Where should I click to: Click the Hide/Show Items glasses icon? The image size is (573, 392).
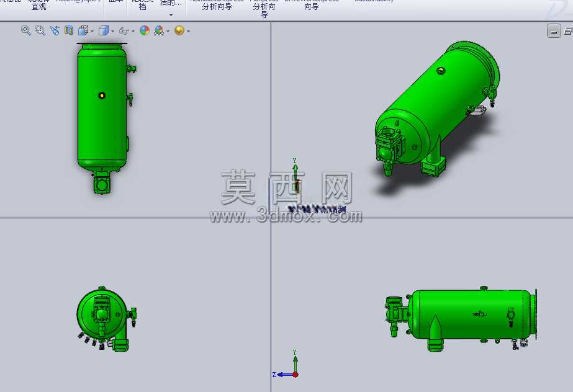(x=124, y=31)
